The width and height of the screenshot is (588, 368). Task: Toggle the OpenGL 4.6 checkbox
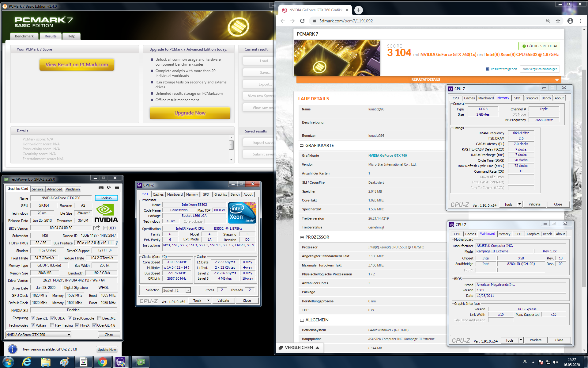click(x=94, y=325)
